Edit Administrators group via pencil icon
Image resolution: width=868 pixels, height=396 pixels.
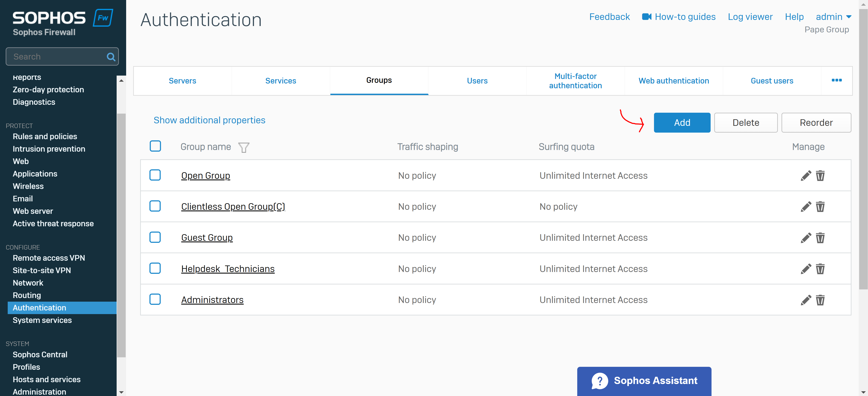(x=806, y=300)
